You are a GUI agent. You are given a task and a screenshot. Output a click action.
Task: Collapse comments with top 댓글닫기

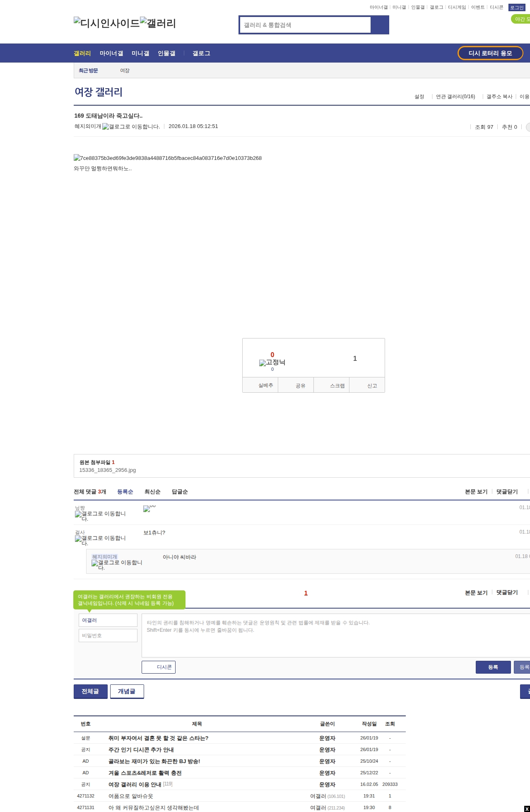tap(507, 492)
